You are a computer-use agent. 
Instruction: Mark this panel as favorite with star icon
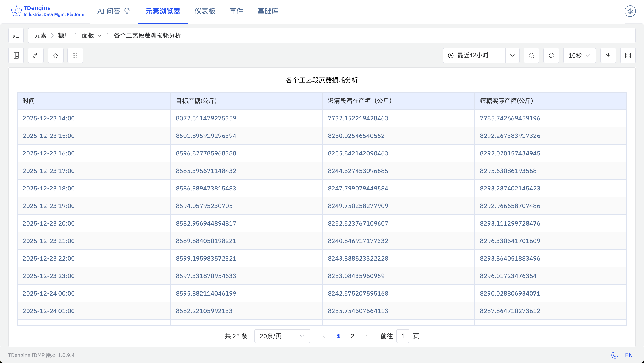55,55
